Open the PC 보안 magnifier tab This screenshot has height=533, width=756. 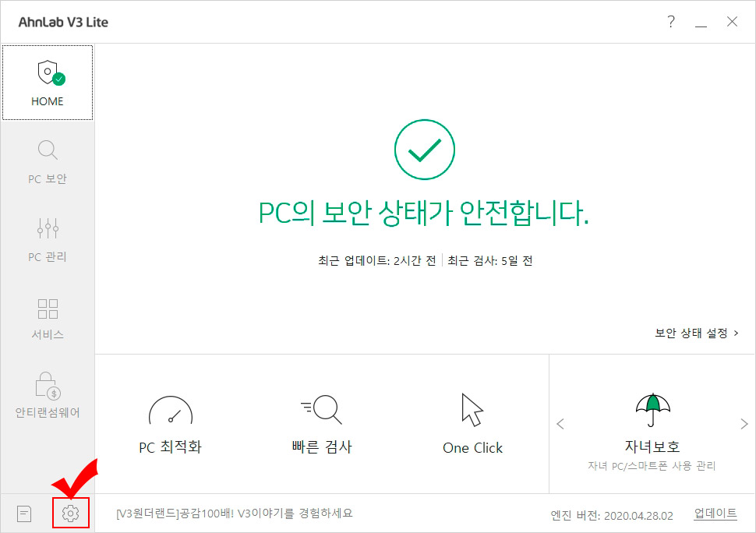(48, 162)
